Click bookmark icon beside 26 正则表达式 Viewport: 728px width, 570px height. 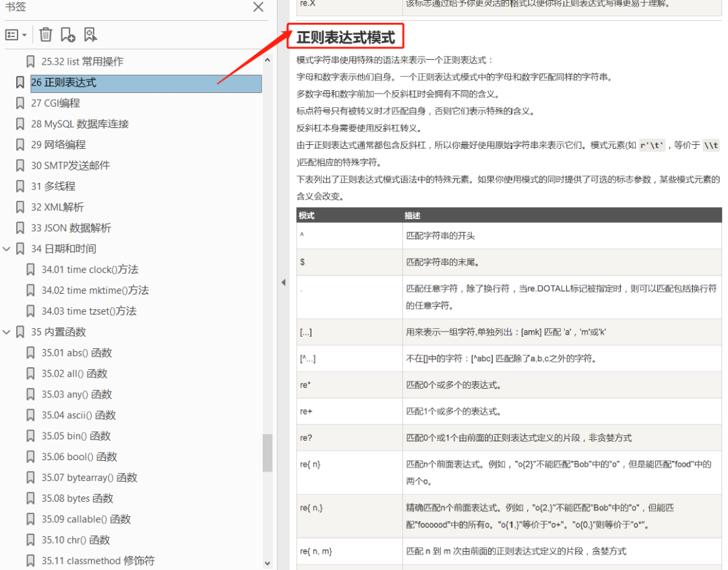tap(20, 82)
